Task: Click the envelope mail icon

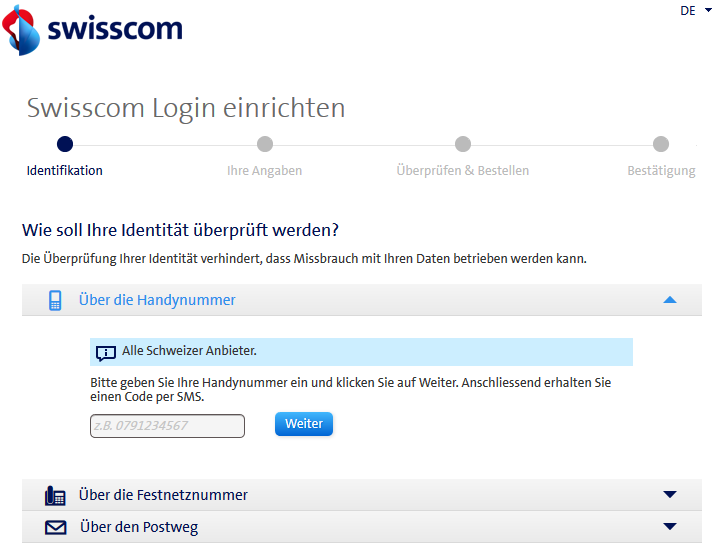Action: click(55, 527)
